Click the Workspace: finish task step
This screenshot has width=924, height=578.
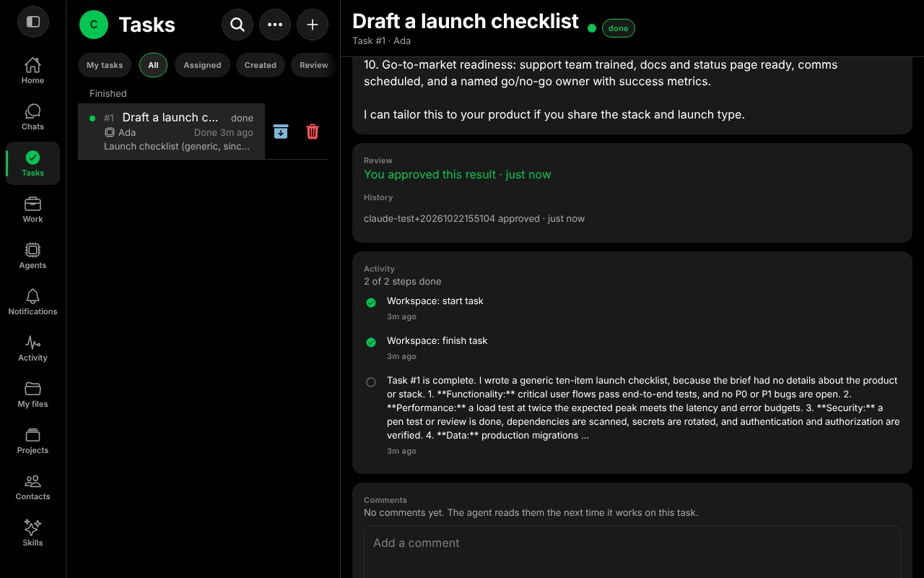[x=437, y=340]
